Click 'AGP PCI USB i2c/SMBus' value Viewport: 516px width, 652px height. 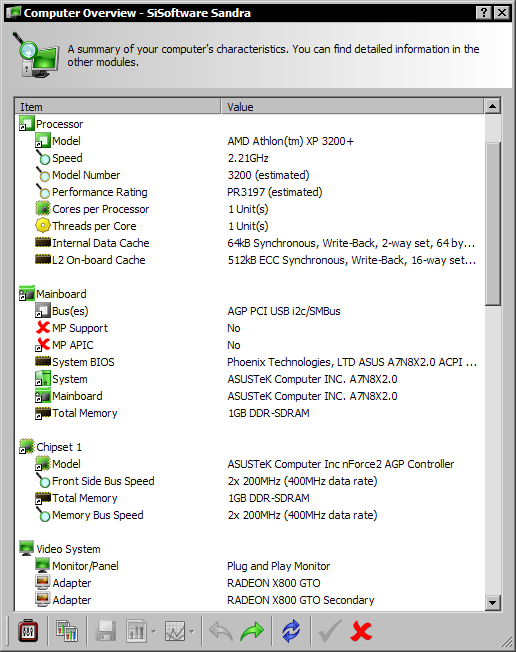tap(284, 311)
